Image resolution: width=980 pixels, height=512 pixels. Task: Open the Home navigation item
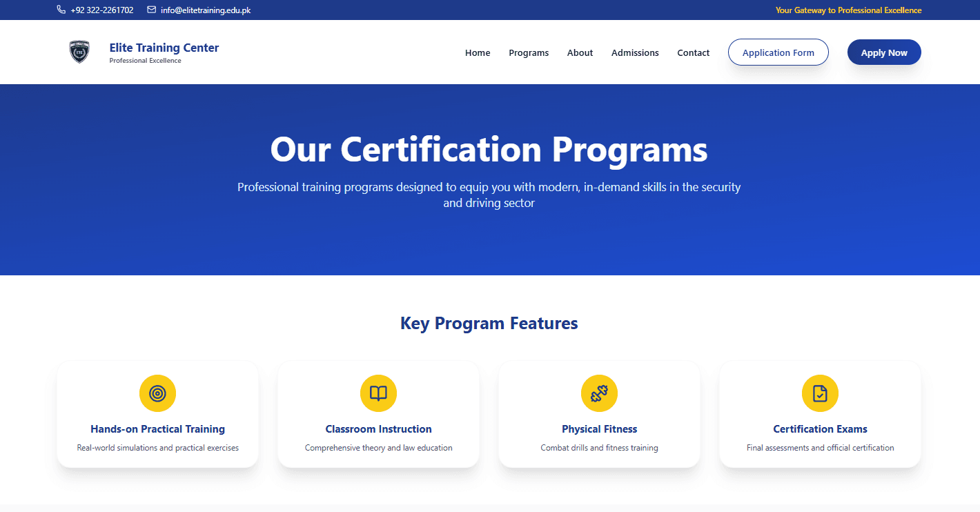pyautogui.click(x=478, y=52)
